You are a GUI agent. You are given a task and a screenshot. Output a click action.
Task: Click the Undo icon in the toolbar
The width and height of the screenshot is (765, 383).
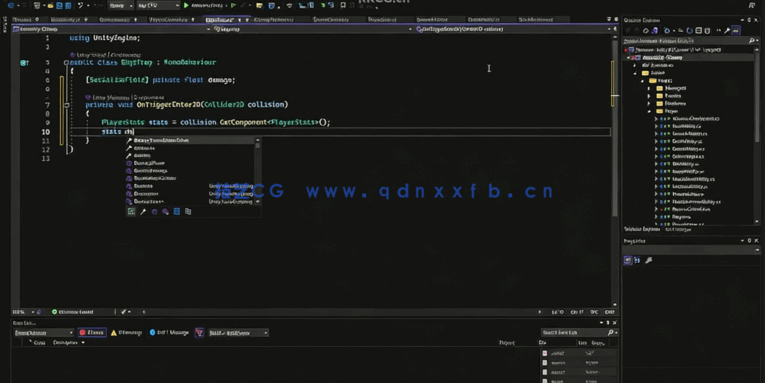[x=80, y=6]
